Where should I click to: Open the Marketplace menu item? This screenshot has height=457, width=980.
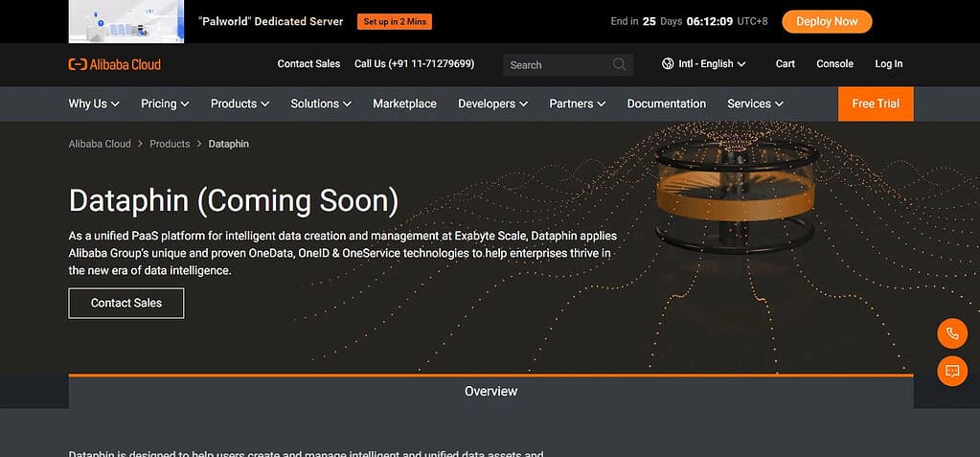click(x=404, y=103)
